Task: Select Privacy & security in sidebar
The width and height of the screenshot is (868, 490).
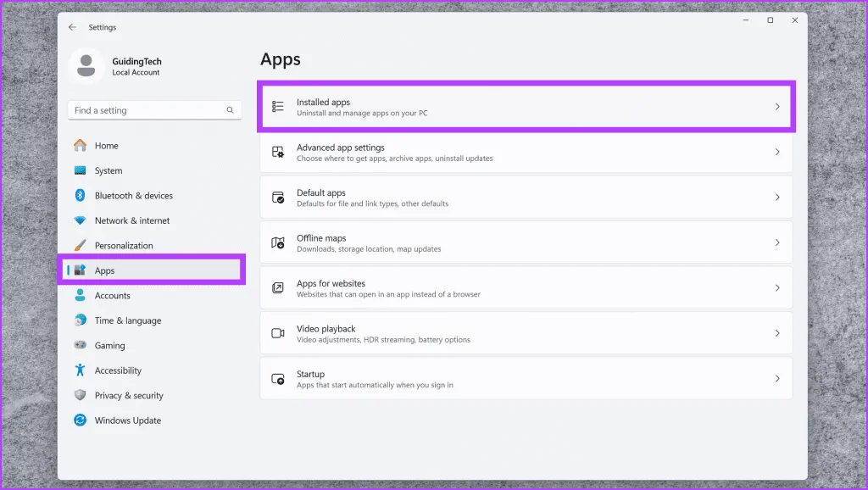Action: pyautogui.click(x=129, y=396)
